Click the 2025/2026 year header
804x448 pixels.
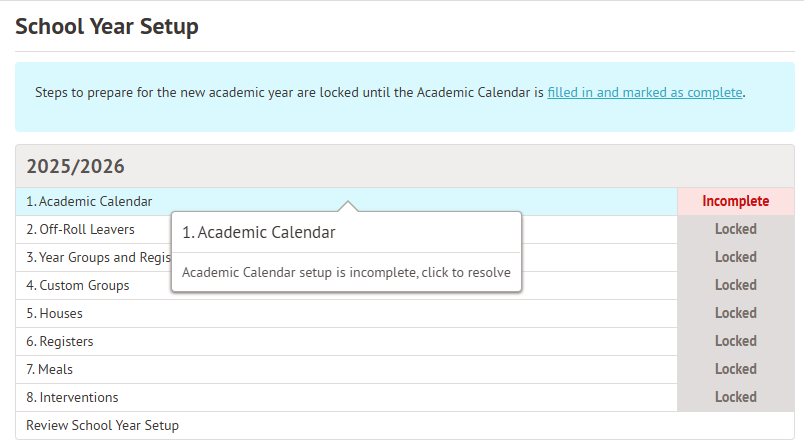pyautogui.click(x=75, y=166)
